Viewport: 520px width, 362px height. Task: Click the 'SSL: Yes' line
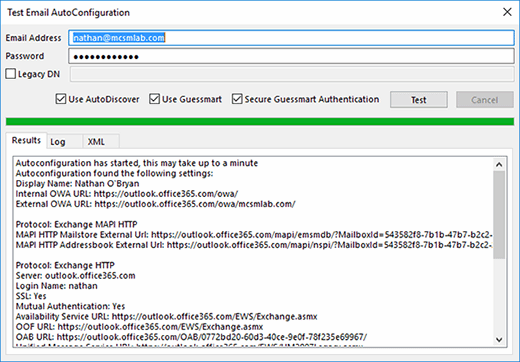click(31, 296)
